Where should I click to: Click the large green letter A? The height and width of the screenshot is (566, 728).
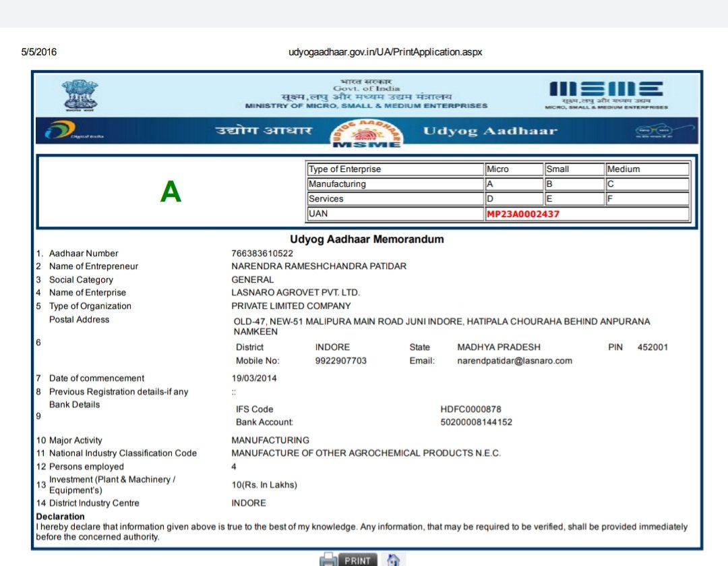pyautogui.click(x=171, y=193)
